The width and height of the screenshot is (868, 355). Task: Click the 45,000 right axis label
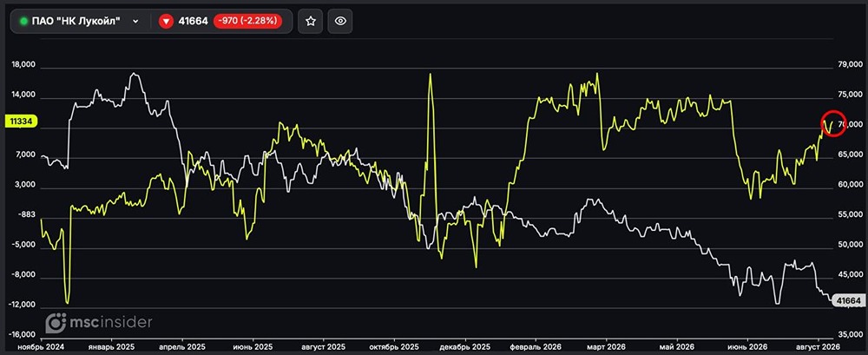[852, 274]
